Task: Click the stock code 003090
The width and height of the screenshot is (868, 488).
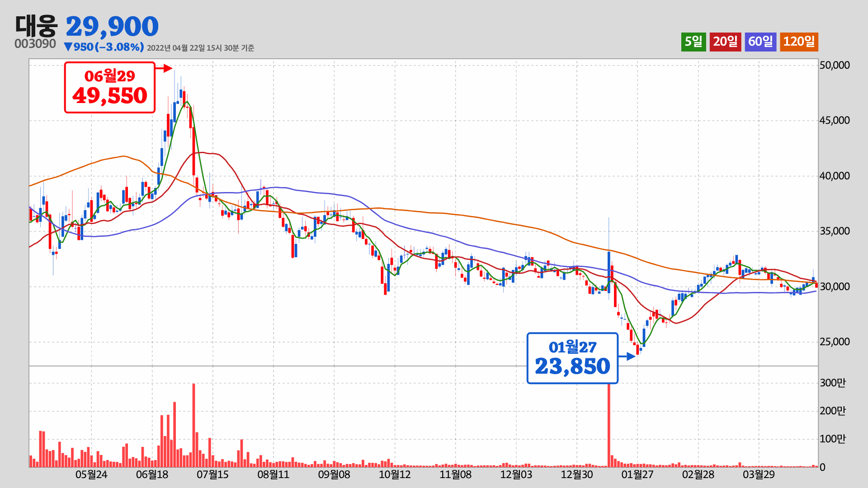Action: [x=35, y=44]
